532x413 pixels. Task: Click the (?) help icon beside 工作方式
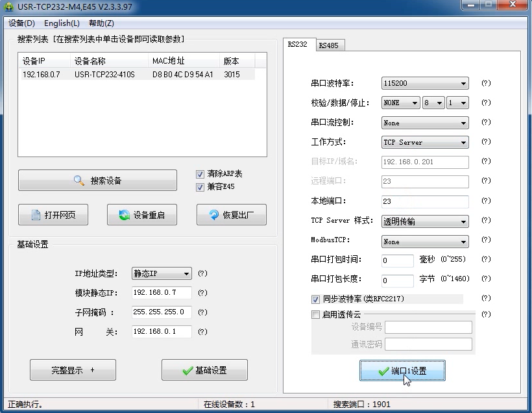[x=486, y=142]
